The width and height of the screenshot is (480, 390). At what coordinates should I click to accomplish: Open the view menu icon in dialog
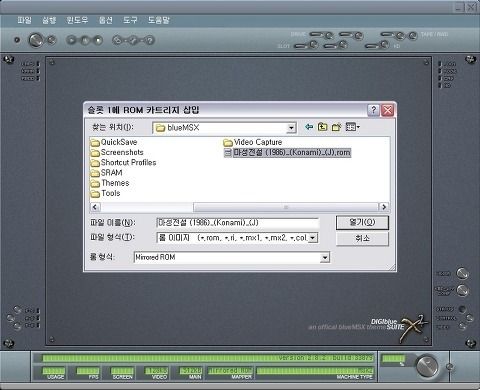coord(352,127)
